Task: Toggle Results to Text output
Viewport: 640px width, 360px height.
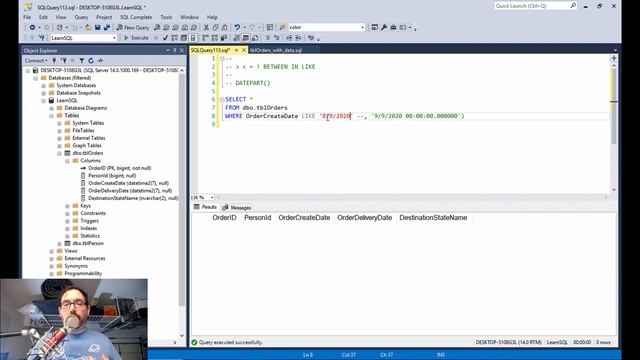Action: (x=236, y=38)
